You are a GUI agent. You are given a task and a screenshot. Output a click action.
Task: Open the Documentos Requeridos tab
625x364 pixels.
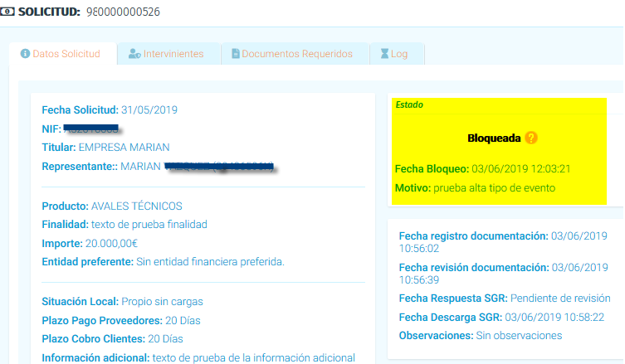point(295,54)
